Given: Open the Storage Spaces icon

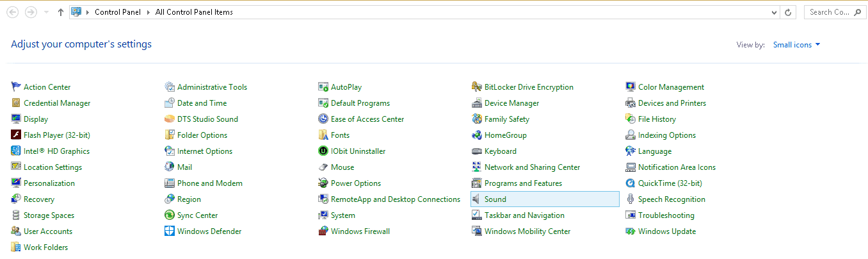Looking at the screenshot, I should pos(16,215).
